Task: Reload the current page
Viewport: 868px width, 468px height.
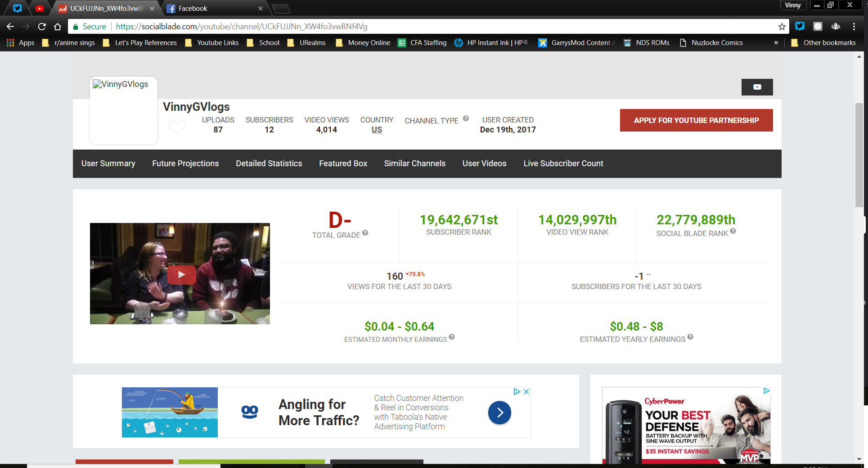Action: coord(42,27)
